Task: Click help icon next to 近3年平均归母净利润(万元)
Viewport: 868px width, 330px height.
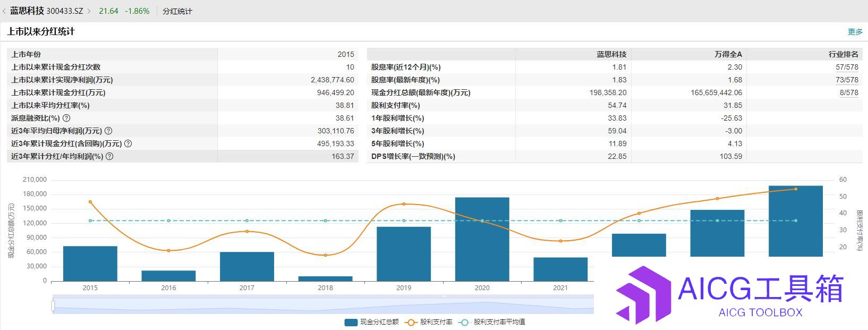Action: [108, 131]
